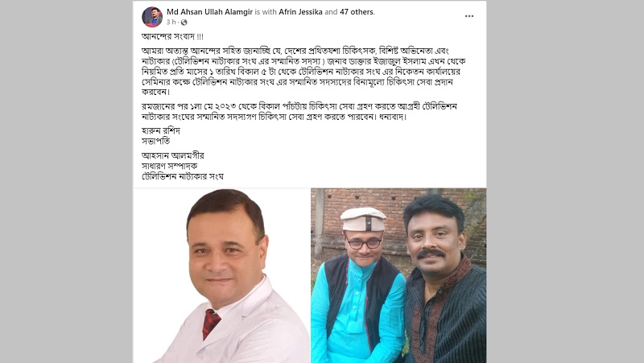The height and width of the screenshot is (363, 644).
Task: Click the signature name আহসান আলমগীর
Action: pos(172,155)
